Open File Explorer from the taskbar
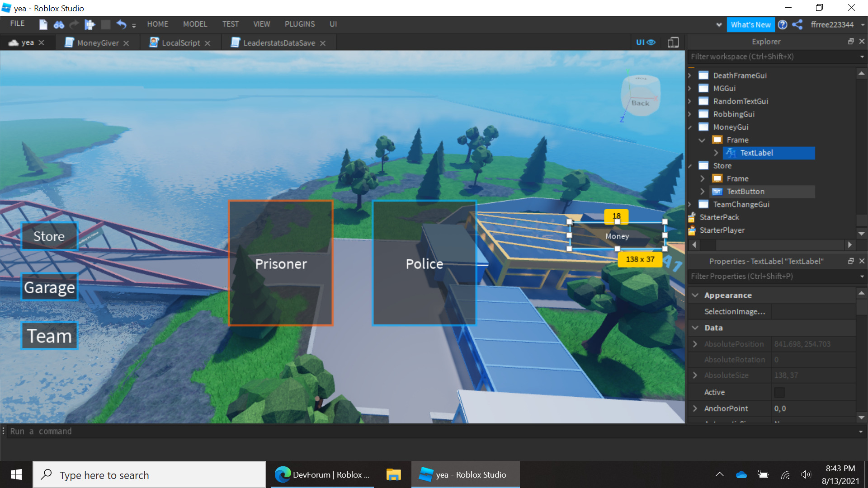The width and height of the screenshot is (868, 488). (x=393, y=474)
